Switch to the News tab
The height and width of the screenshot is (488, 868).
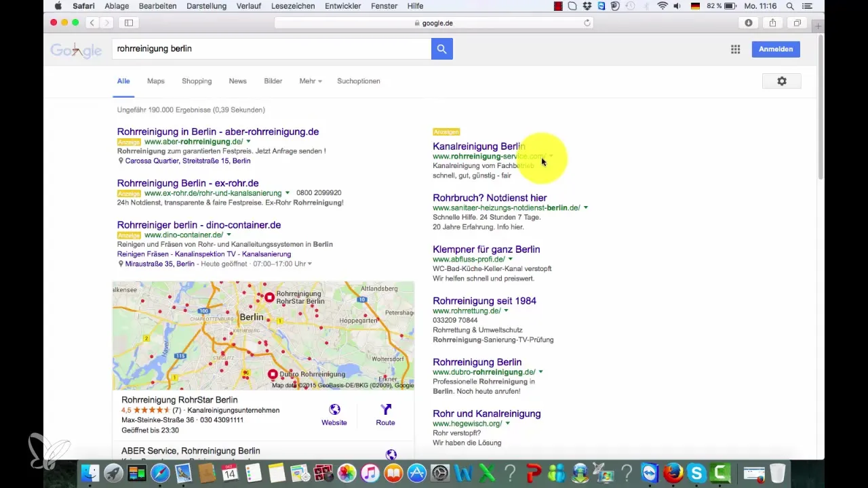pyautogui.click(x=238, y=81)
